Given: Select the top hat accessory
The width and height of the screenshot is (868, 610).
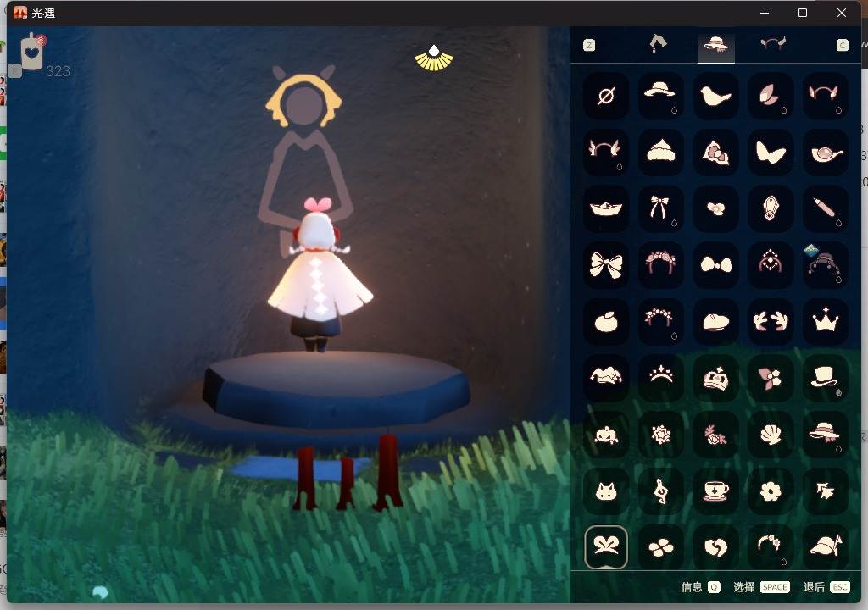Looking at the screenshot, I should click(825, 378).
